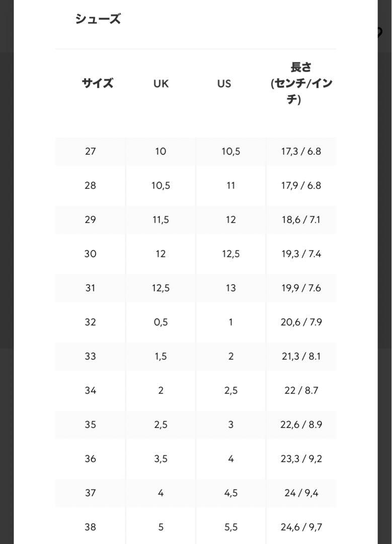Select size 30 row label

tap(90, 254)
